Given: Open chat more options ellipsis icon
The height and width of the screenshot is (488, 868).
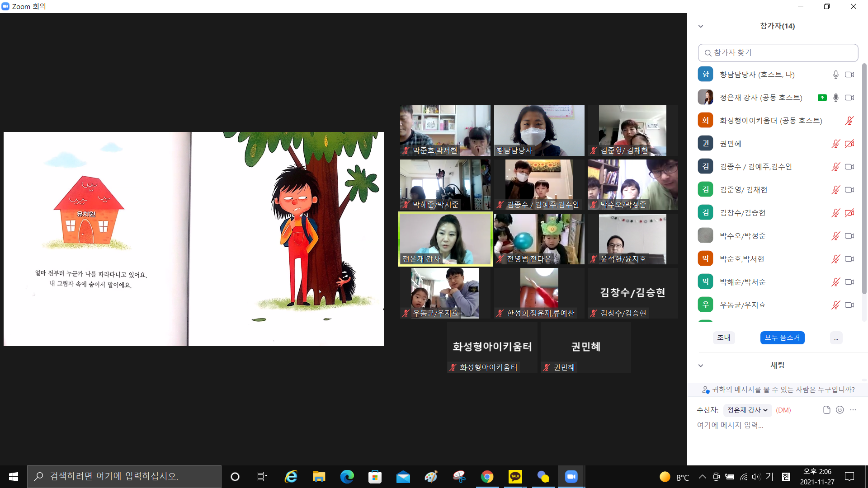Looking at the screenshot, I should [853, 410].
